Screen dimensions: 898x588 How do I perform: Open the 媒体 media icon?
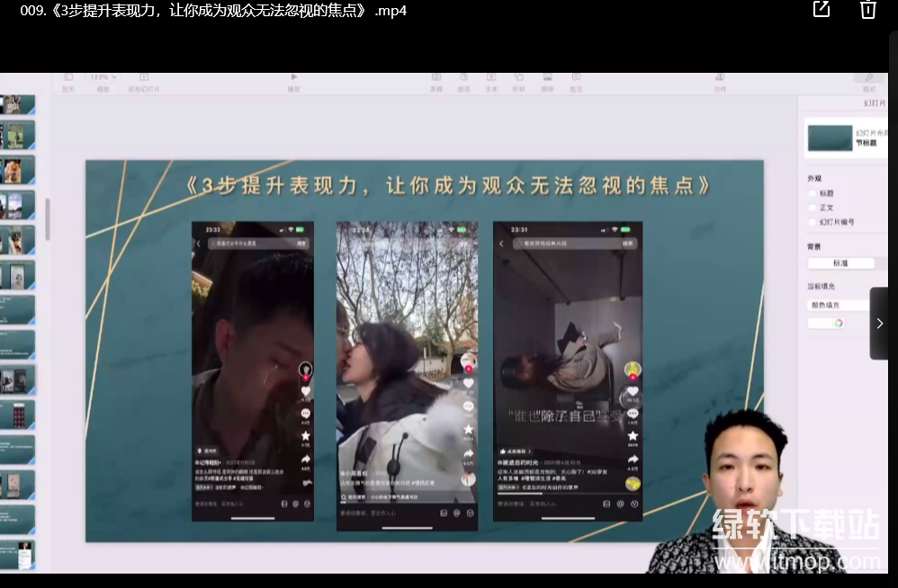tap(547, 77)
